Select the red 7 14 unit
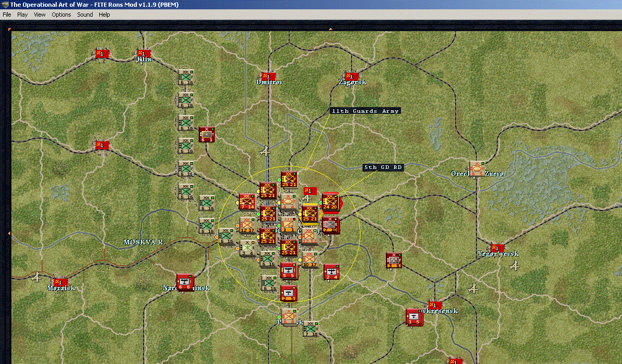Viewport: 622px width, 364px height. [247, 201]
